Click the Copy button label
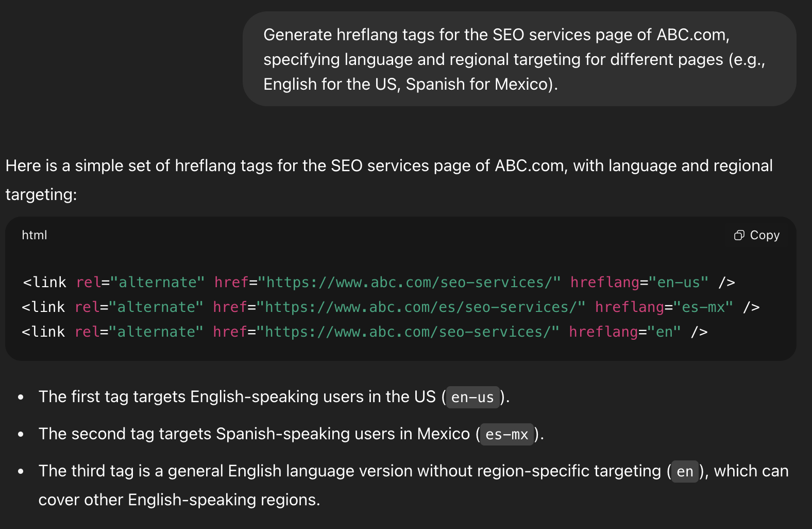Image resolution: width=812 pixels, height=529 pixels. click(765, 235)
